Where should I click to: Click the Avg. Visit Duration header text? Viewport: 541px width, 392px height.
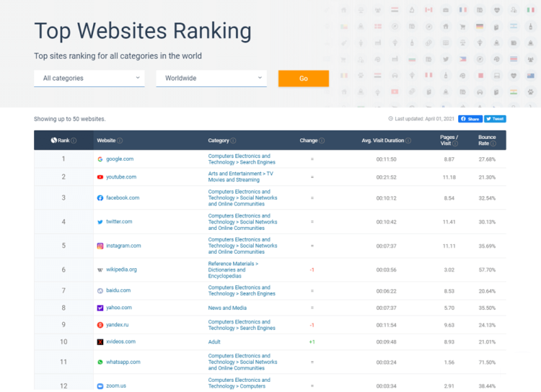click(382, 141)
